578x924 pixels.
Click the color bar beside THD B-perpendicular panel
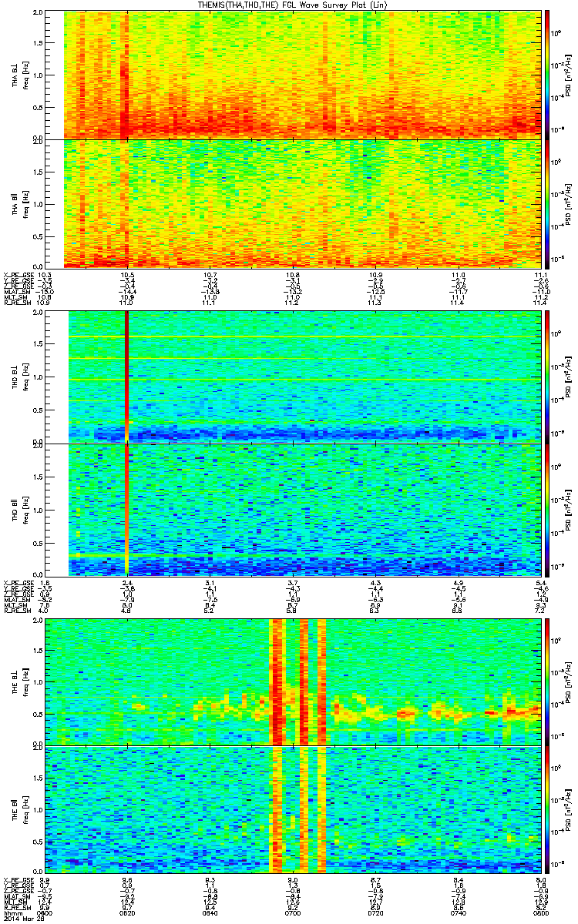(x=547, y=377)
